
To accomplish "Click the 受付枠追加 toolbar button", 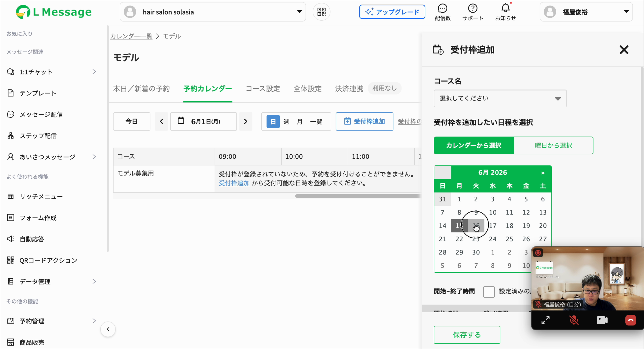I will (364, 121).
